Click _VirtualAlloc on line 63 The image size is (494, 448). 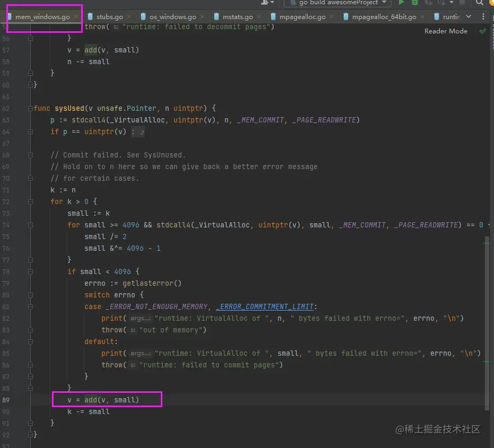(x=137, y=120)
